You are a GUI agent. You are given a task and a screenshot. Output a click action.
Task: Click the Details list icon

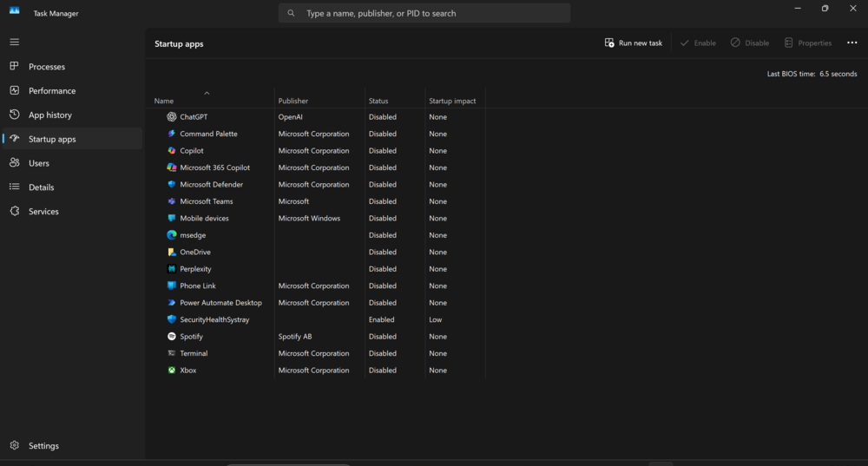pyautogui.click(x=15, y=187)
